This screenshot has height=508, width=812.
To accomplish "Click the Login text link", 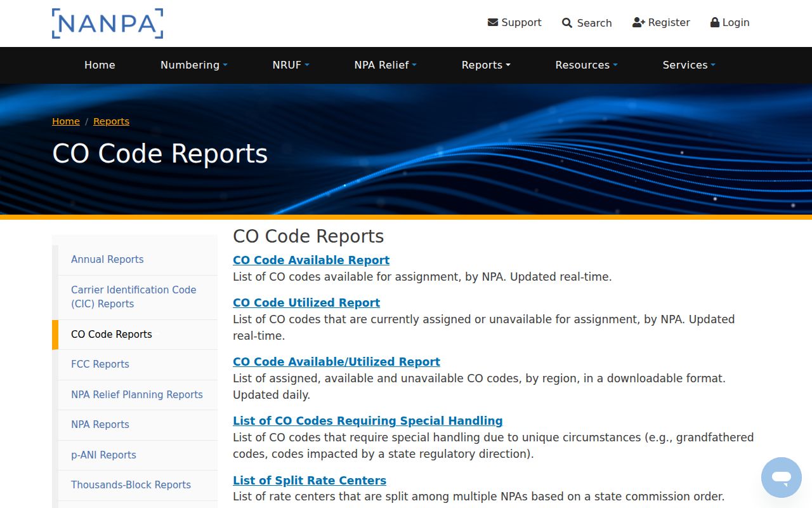I will [x=736, y=22].
